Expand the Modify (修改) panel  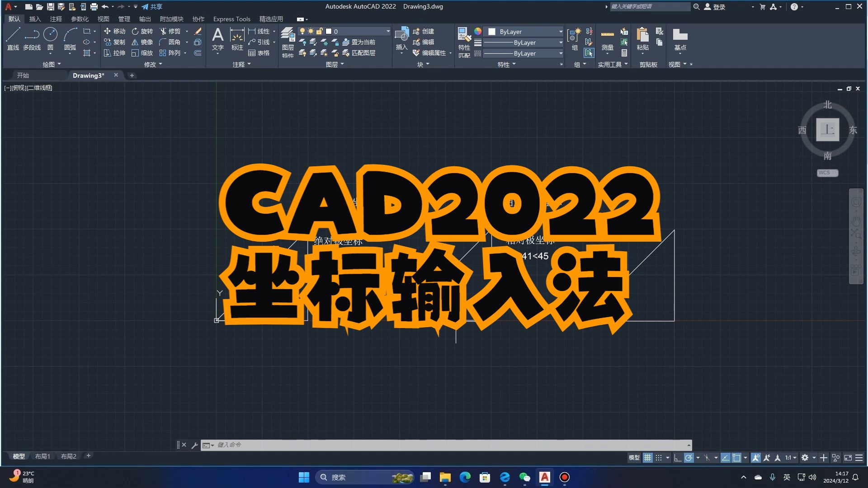153,64
